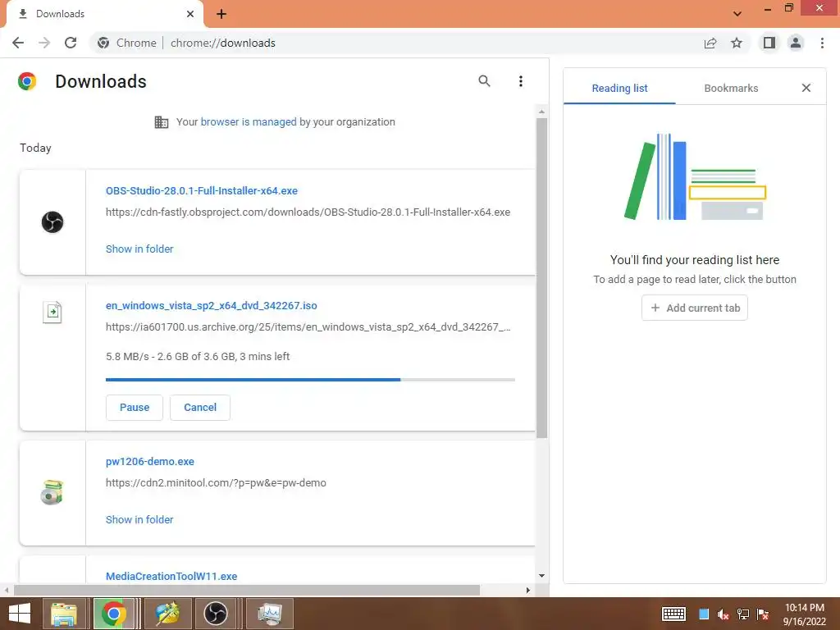Switch to the Reading list tab

pyautogui.click(x=619, y=89)
